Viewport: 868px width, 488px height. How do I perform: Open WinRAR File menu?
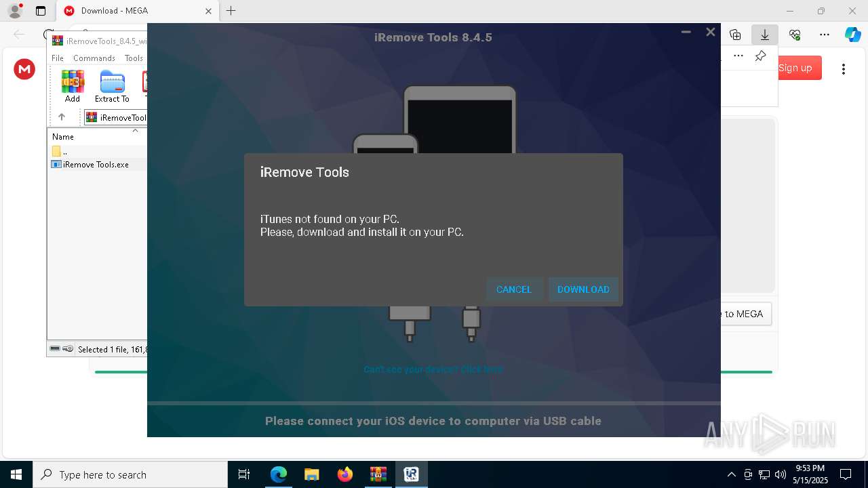pyautogui.click(x=58, y=58)
